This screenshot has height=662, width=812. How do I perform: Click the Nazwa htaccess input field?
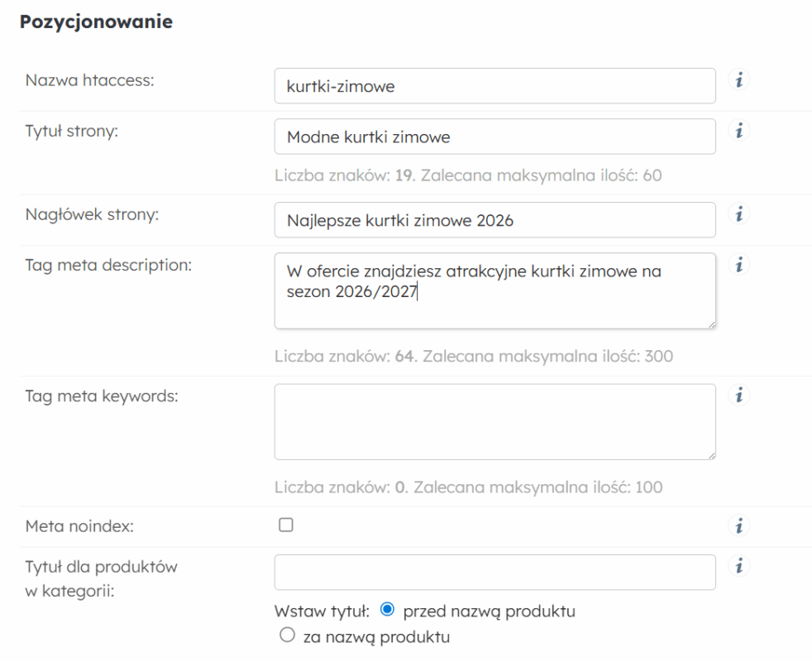[x=494, y=86]
